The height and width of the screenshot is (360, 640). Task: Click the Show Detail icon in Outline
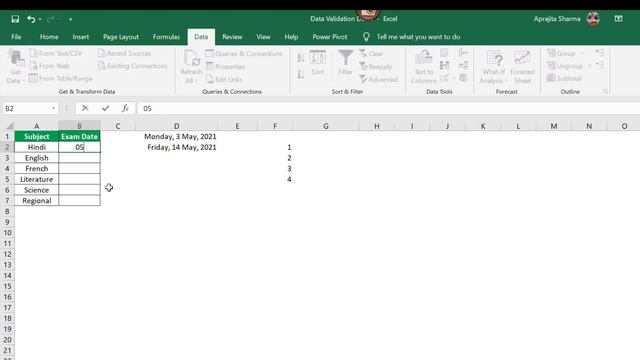tap(600, 53)
